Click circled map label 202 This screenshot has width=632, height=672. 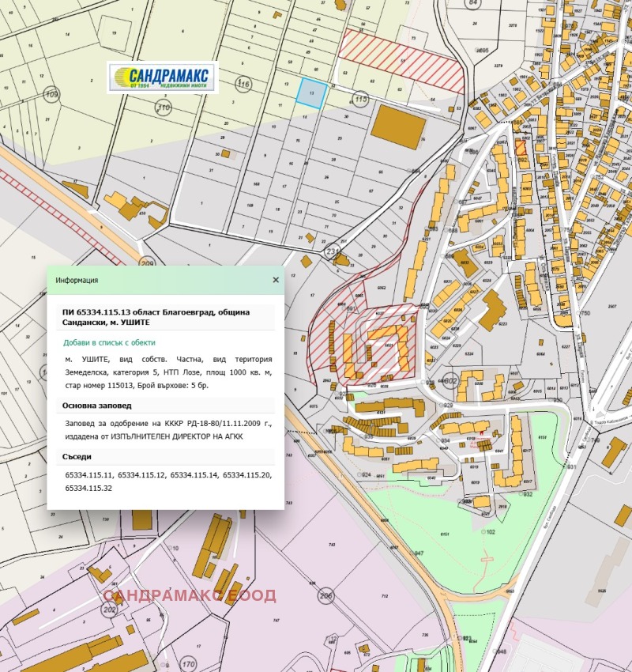[110, 610]
